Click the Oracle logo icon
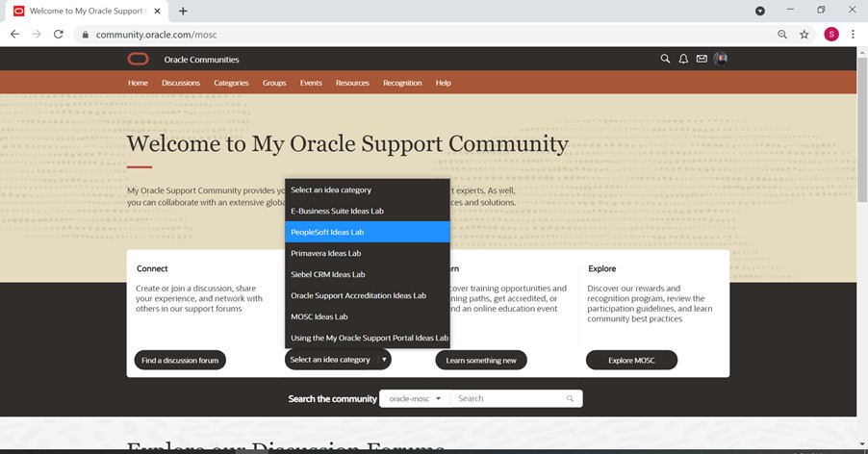 pos(138,59)
